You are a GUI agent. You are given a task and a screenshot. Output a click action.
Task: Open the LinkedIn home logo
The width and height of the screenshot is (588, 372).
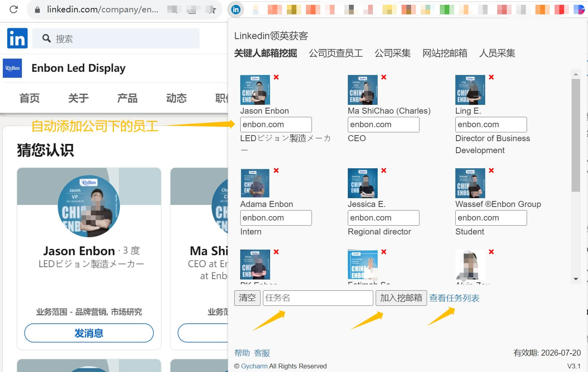17,38
